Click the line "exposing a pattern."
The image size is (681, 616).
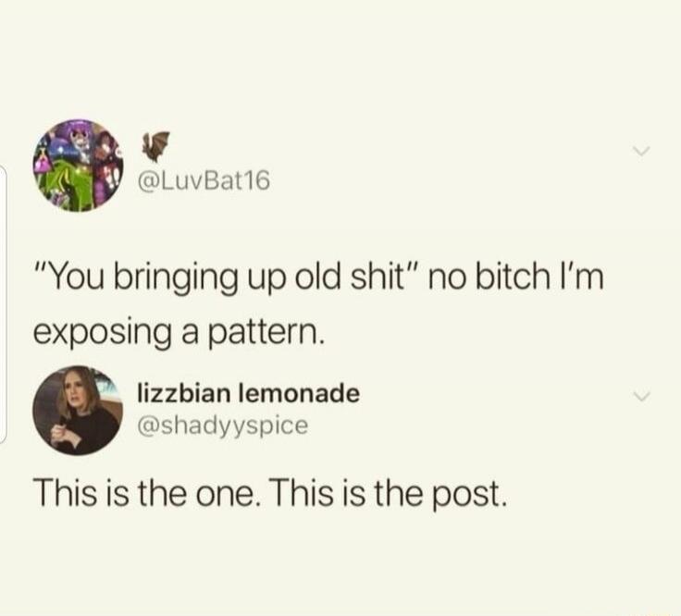[x=179, y=333]
